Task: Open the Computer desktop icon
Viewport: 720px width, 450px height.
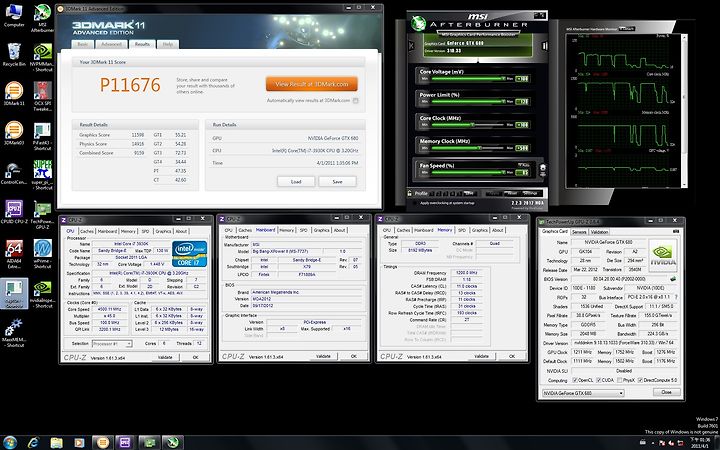Action: [14, 16]
